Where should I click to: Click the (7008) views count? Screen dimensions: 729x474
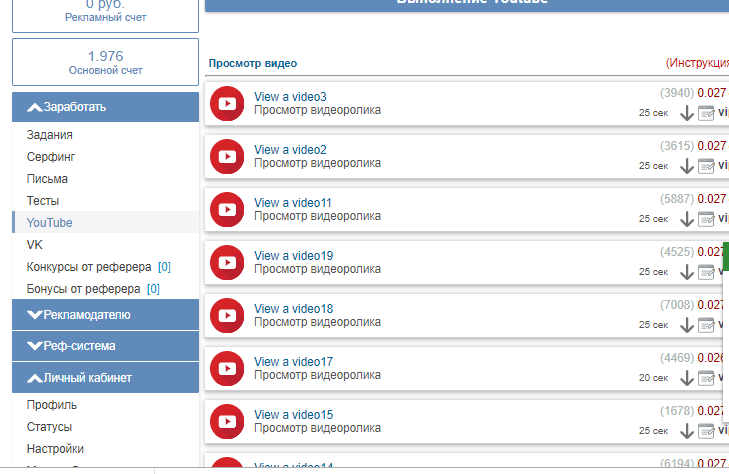(677, 305)
